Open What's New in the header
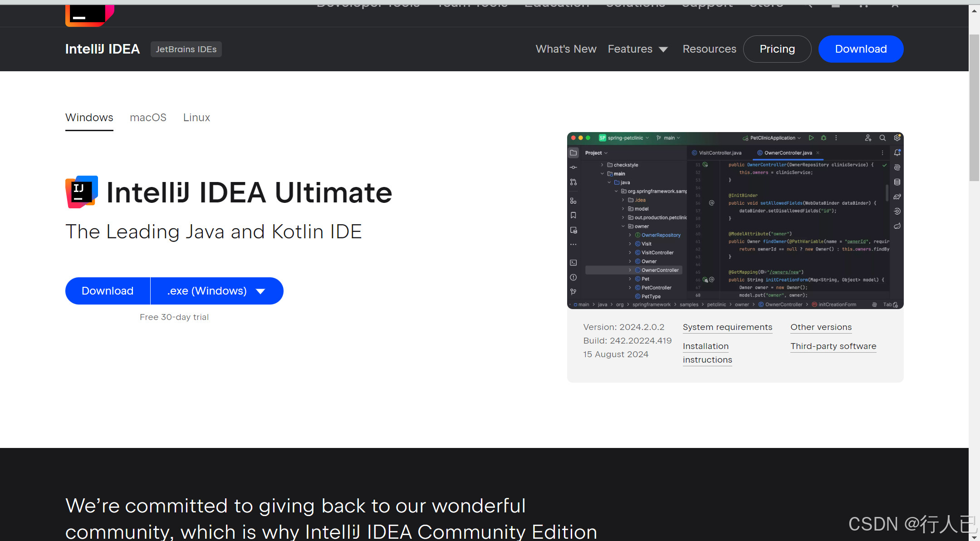Screen dimensions: 980x541 click(566, 49)
